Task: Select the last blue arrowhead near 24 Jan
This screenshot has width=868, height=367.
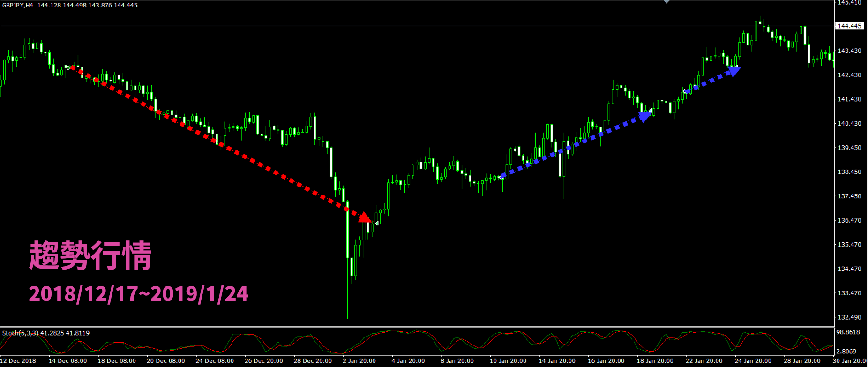Action: tap(734, 71)
